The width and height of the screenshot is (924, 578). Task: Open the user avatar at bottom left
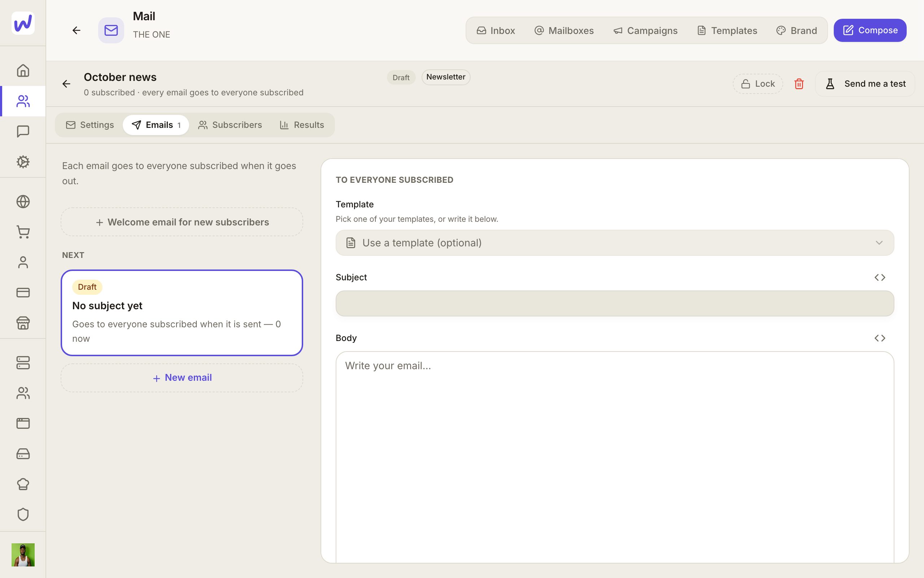click(x=23, y=555)
